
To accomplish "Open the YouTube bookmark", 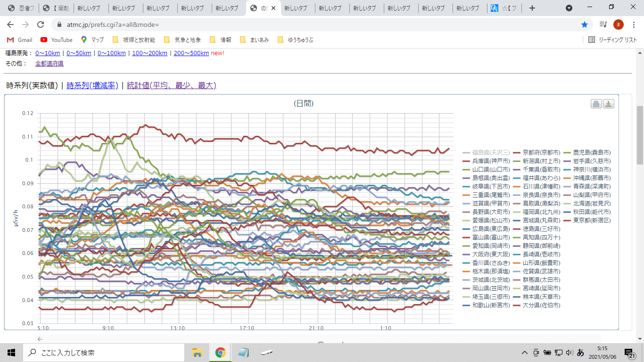I will [x=57, y=40].
